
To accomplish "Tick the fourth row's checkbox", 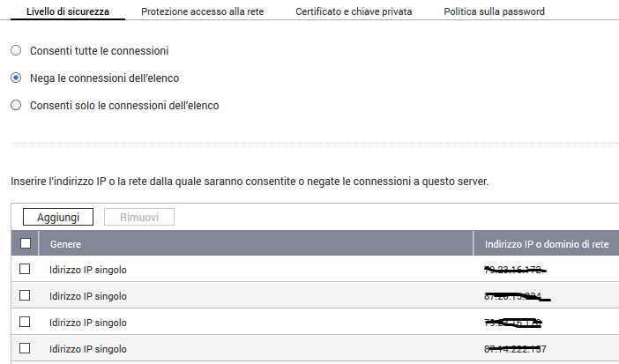I will [25, 348].
